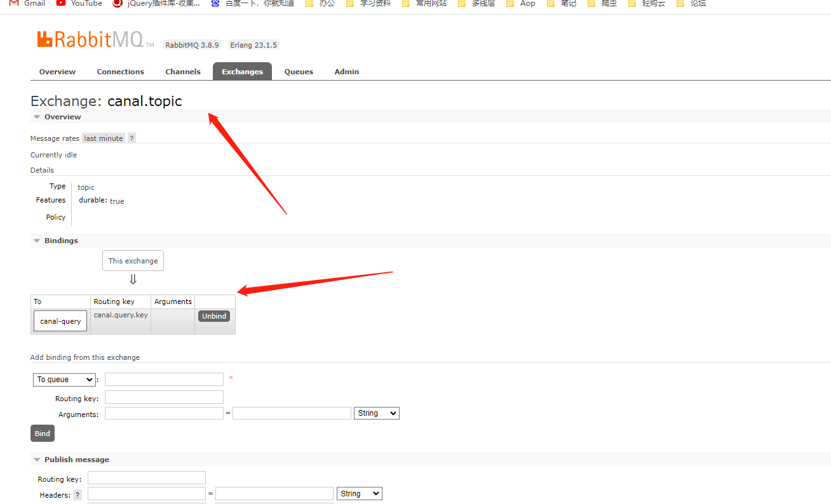Open Gmail bookmark icon
831x504 pixels.
(x=14, y=3)
